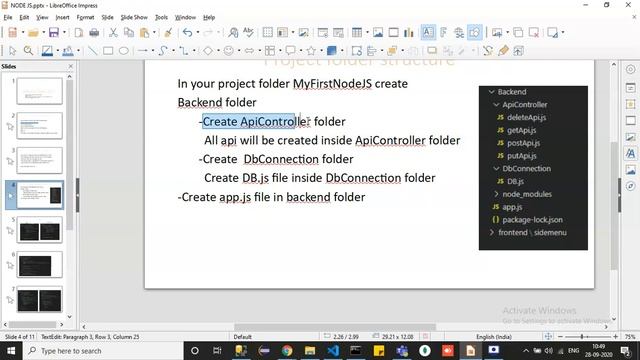This screenshot has width=640, height=360.
Task: Open the Format menu
Action: (x=85, y=17)
